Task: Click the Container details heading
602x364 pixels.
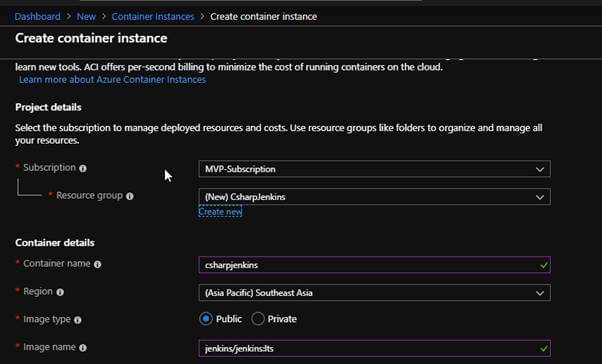Action: pyautogui.click(x=55, y=243)
